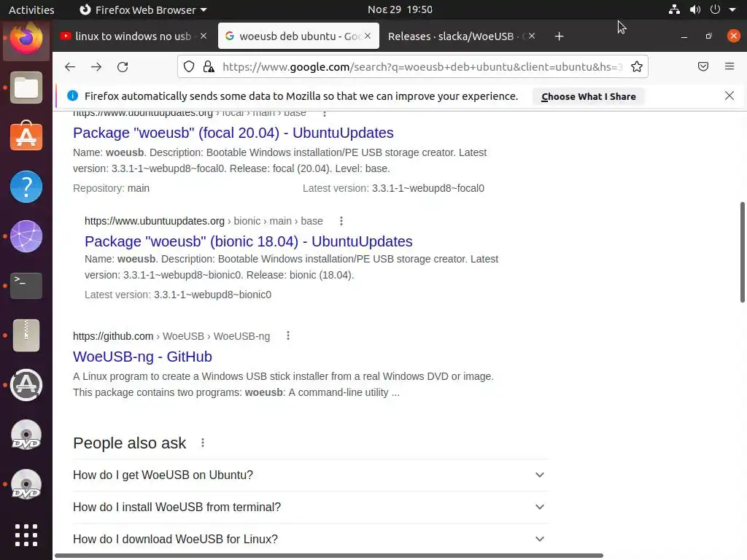Open People also ask options menu
747x560 pixels.
[x=203, y=443]
